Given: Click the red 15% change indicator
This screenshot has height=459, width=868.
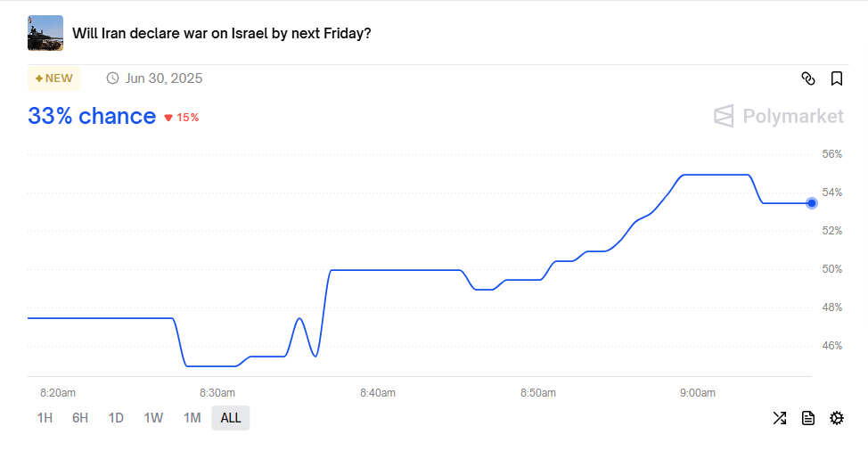Looking at the screenshot, I should tap(182, 118).
